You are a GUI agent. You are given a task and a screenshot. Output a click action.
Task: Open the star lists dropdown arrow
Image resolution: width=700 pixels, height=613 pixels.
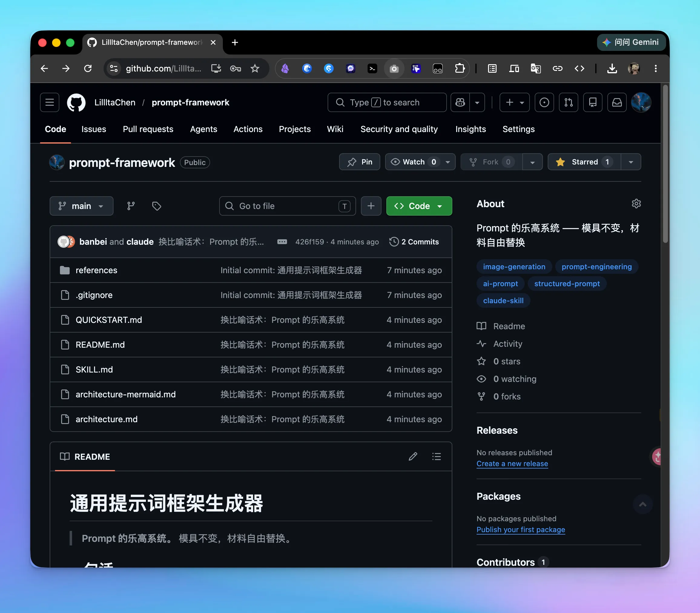click(631, 162)
